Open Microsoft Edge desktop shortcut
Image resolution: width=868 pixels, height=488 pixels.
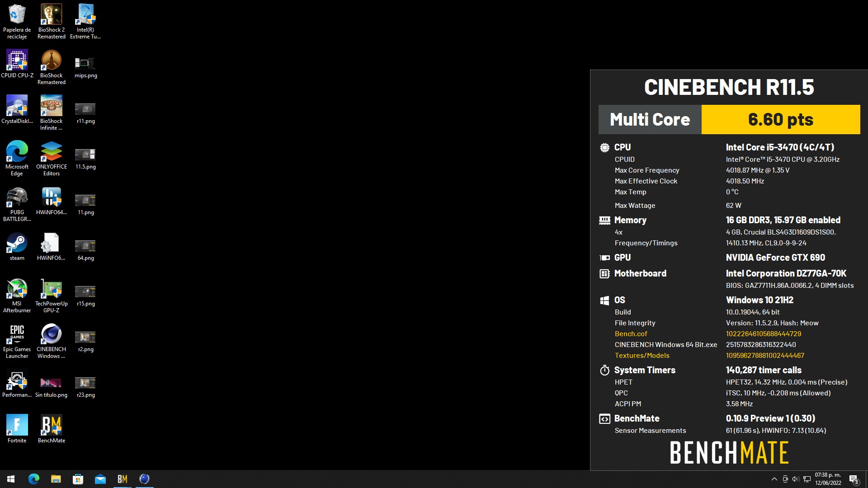[x=17, y=159]
